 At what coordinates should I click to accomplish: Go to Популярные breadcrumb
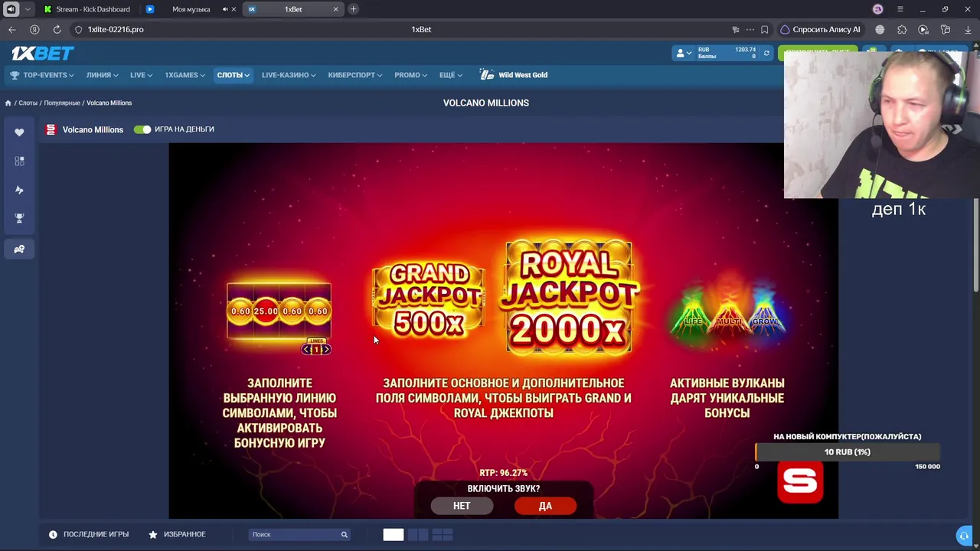pyautogui.click(x=62, y=103)
